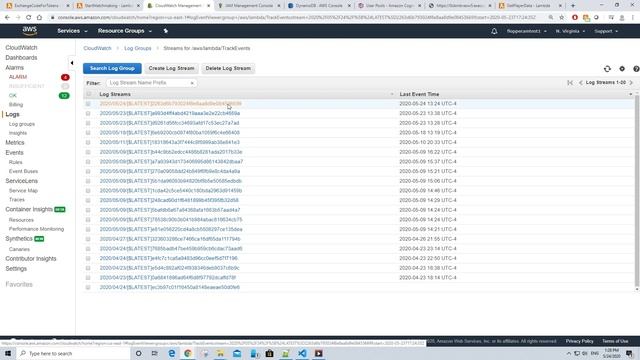Check the stream with last event 05-18 13:19
Image resolution: width=640 pixels, height=360 pixels.
88,133
